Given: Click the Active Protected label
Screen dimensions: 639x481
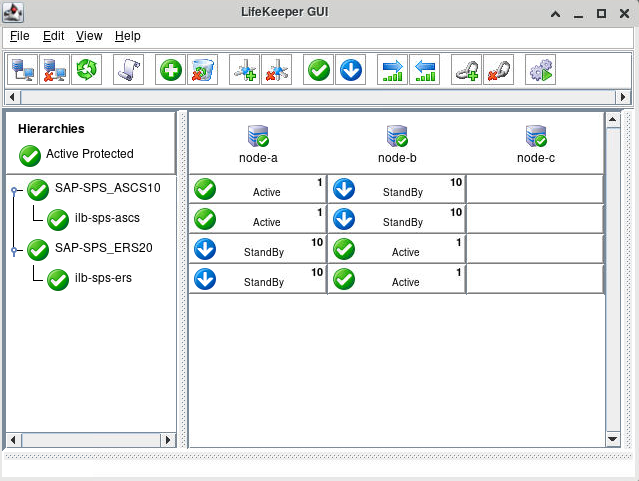Looking at the screenshot, I should [90, 154].
